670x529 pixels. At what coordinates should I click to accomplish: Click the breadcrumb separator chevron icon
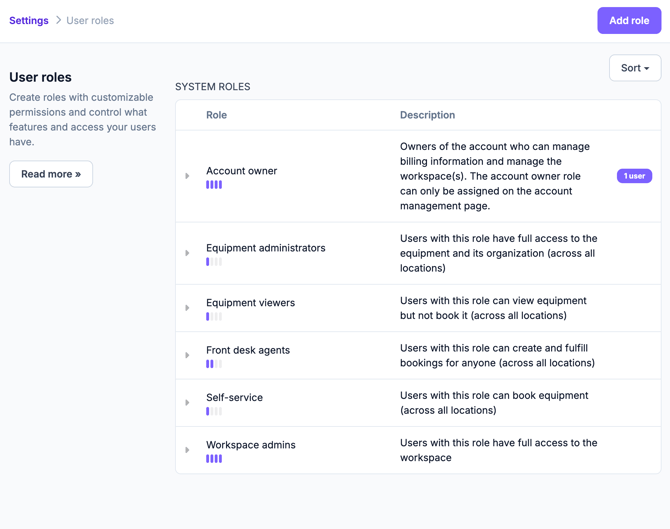(x=58, y=20)
